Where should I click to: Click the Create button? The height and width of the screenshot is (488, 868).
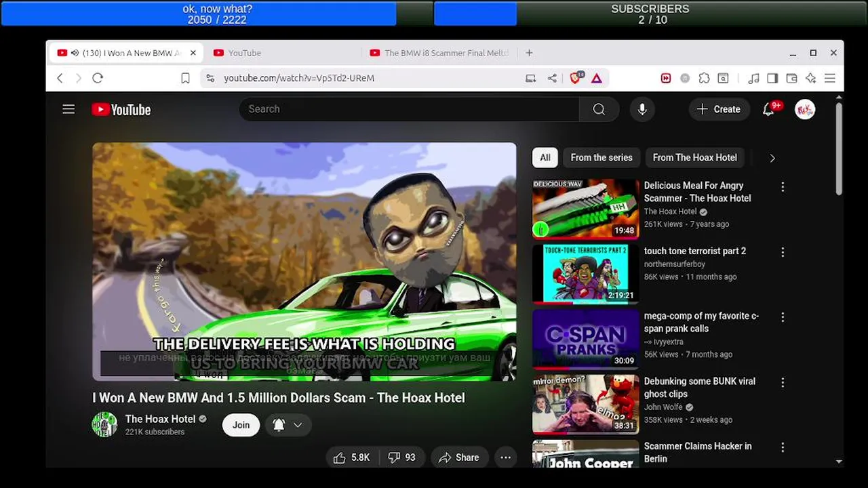coord(719,109)
